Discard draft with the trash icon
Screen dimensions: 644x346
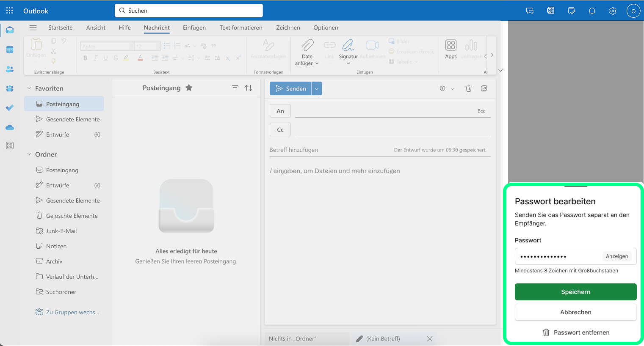pyautogui.click(x=469, y=88)
